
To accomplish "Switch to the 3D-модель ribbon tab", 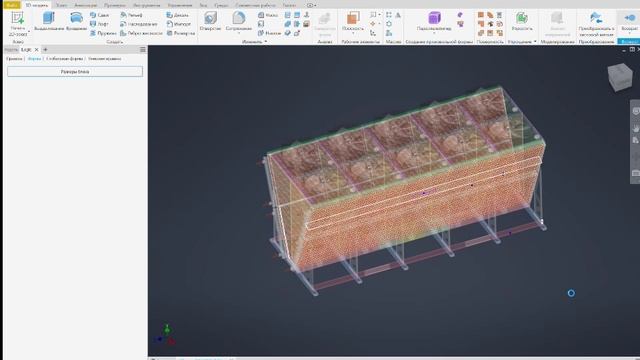I will click(x=36, y=5).
